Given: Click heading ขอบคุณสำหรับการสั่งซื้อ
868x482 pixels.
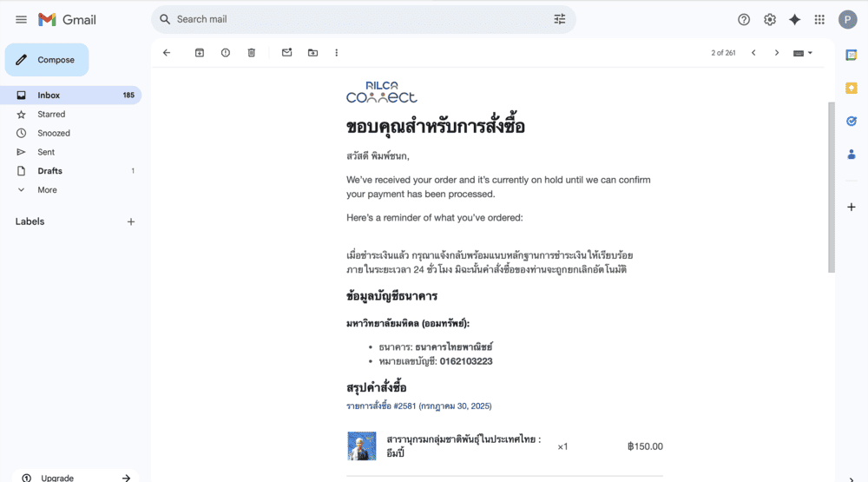Looking at the screenshot, I should pyautogui.click(x=436, y=127).
